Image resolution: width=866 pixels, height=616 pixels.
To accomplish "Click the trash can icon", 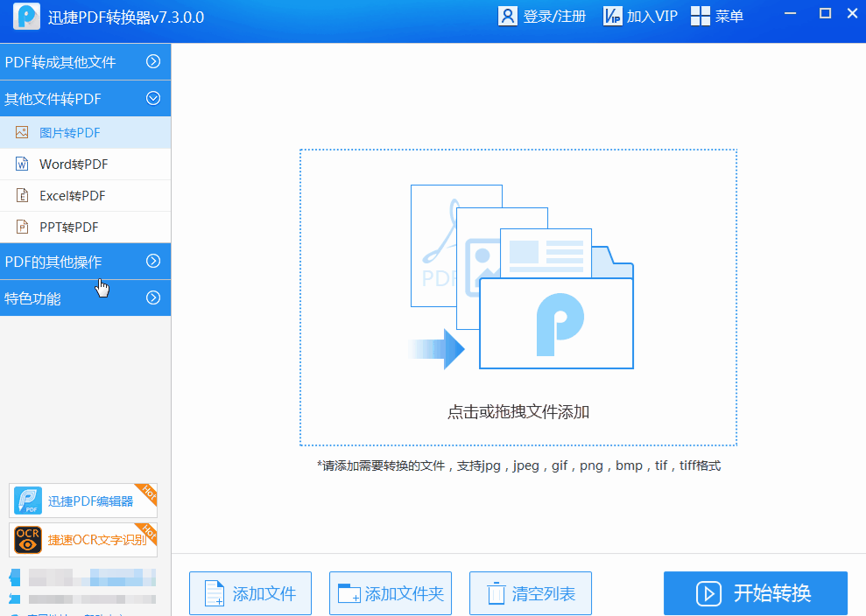I will tap(496, 593).
